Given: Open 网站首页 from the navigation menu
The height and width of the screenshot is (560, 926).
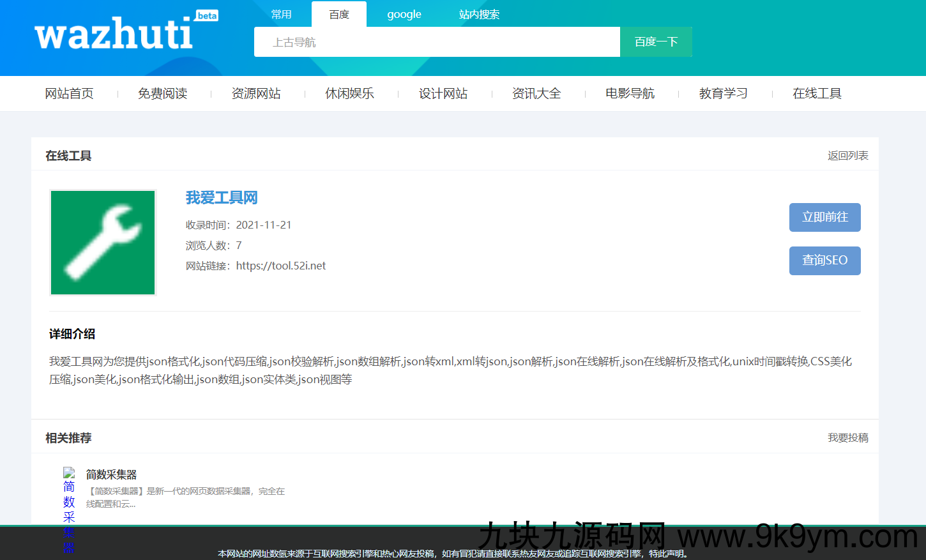Looking at the screenshot, I should [x=69, y=93].
